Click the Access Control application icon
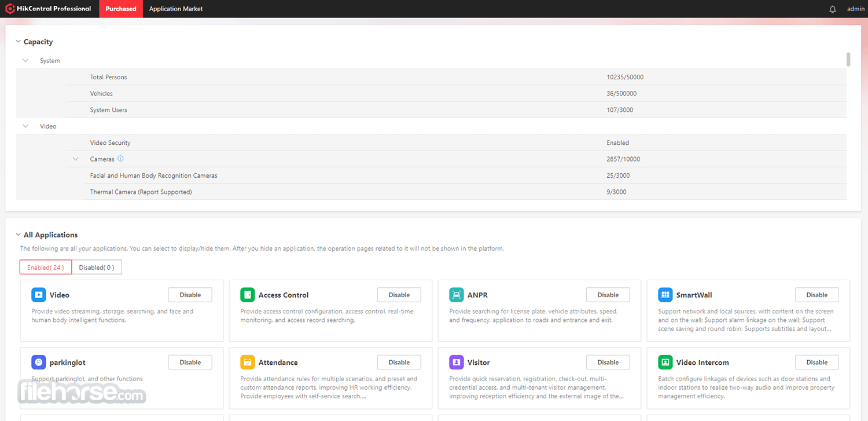The height and width of the screenshot is (421, 868). pyautogui.click(x=248, y=295)
